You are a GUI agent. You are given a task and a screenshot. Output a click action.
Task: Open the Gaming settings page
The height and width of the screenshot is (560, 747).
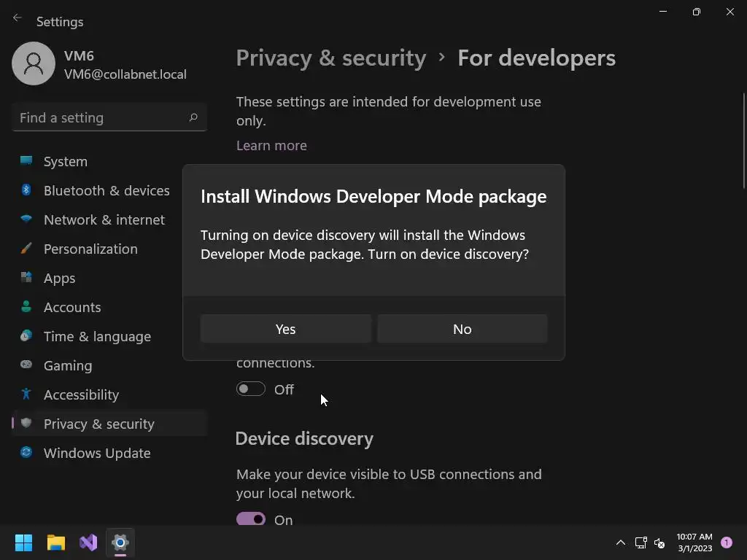(67, 365)
